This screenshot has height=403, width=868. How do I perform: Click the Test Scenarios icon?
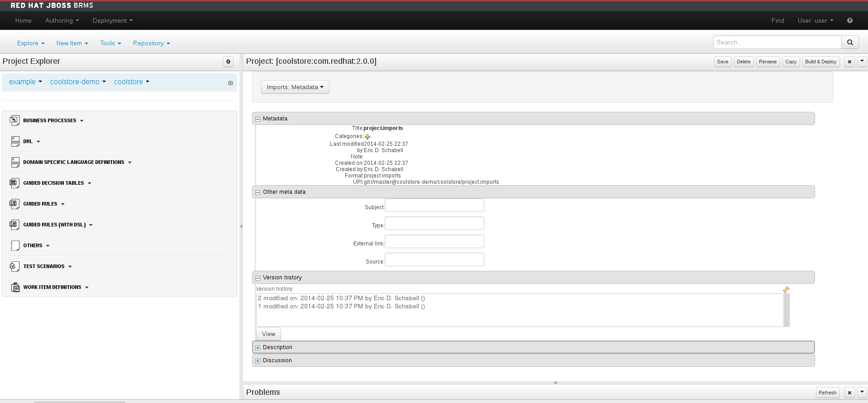[x=14, y=266]
